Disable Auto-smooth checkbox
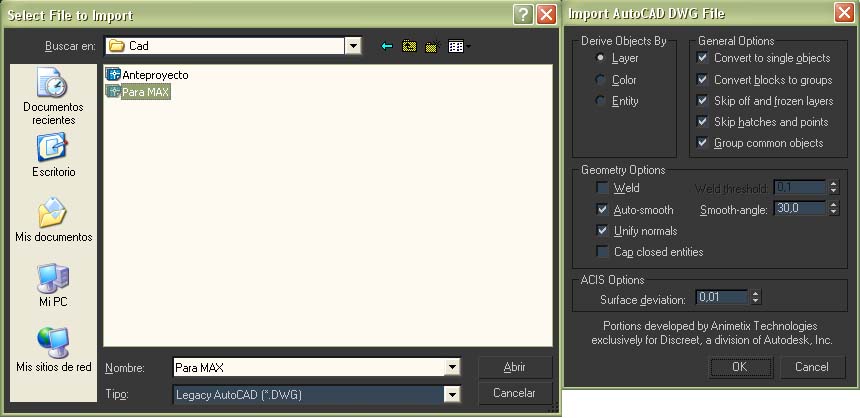This screenshot has width=860, height=418. point(603,210)
